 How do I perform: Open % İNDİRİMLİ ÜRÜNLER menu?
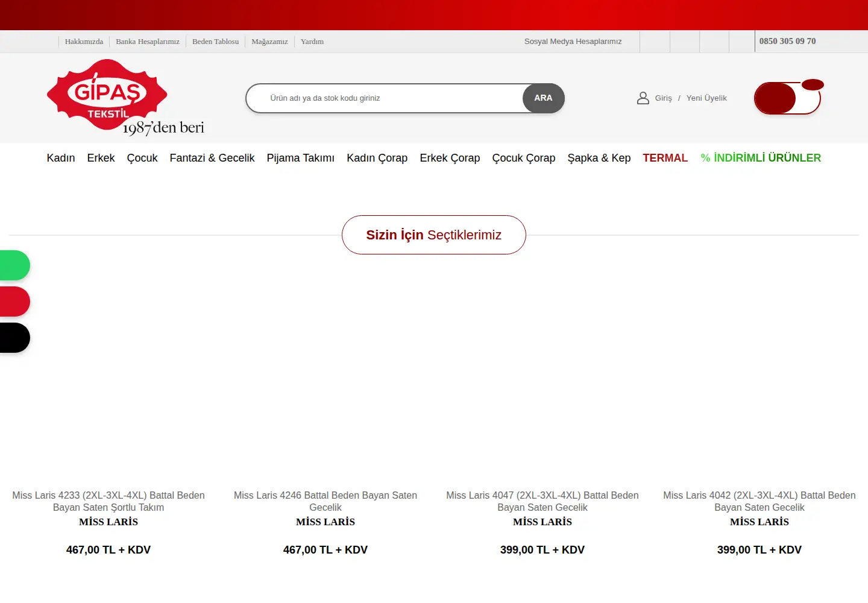click(x=761, y=158)
